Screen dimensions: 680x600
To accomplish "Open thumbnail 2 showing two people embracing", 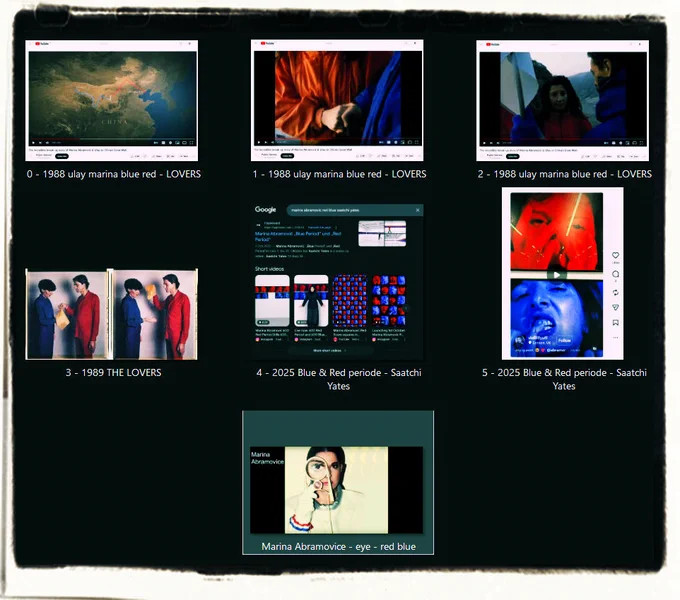I will click(562, 101).
